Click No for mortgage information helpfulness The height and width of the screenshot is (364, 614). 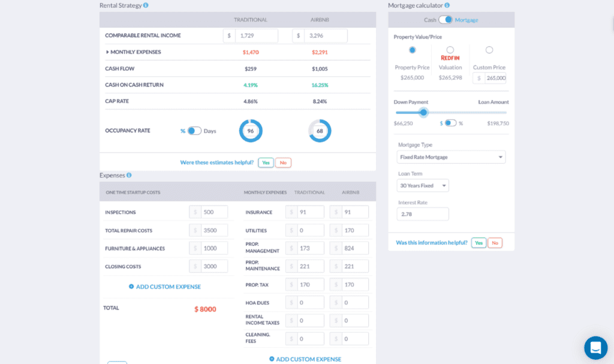495,243
